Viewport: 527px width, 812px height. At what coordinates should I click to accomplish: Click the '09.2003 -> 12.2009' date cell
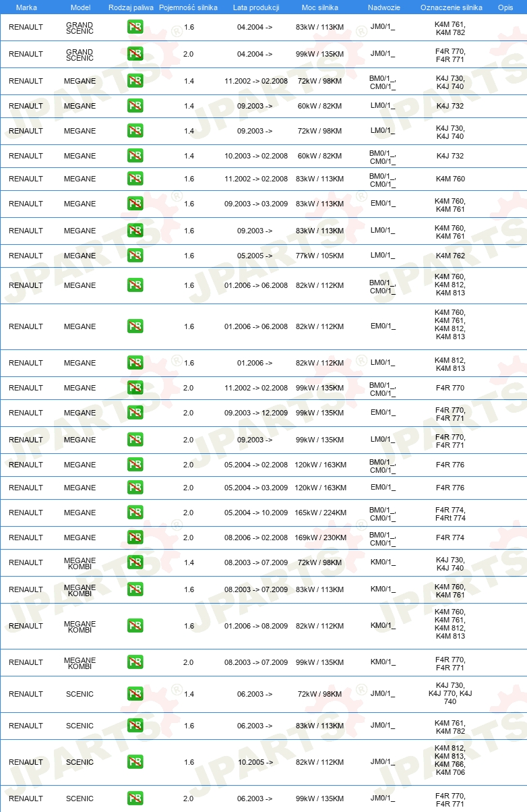tap(256, 413)
